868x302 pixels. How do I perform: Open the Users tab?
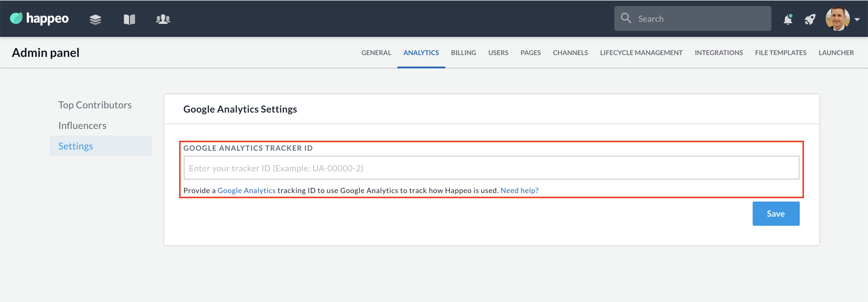pyautogui.click(x=498, y=53)
